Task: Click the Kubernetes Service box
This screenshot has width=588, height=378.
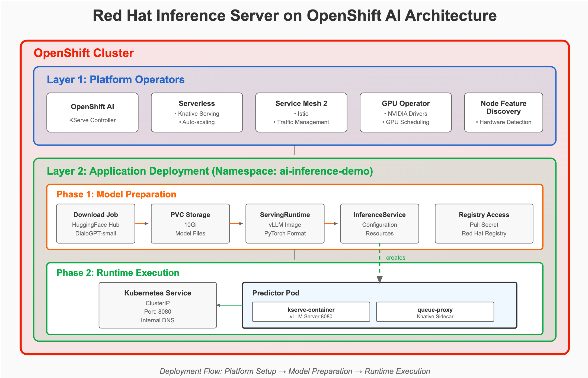Action: click(158, 305)
